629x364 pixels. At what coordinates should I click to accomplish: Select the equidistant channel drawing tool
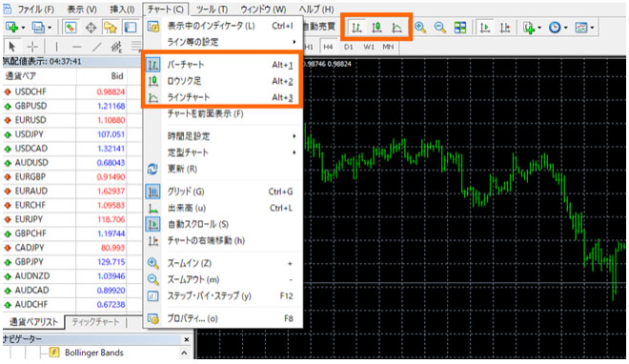click(x=116, y=47)
